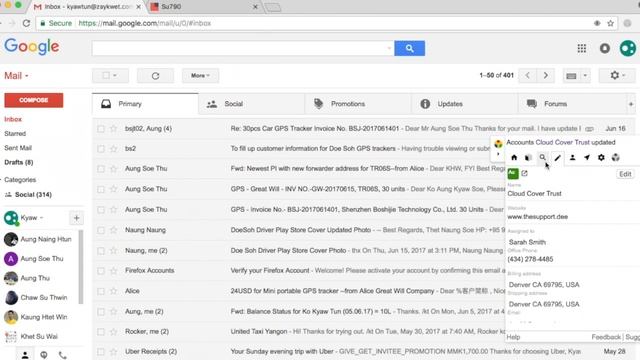Screen dimensions: 640x360
Task: Switch to Su790 browser tab
Action: 204,7
